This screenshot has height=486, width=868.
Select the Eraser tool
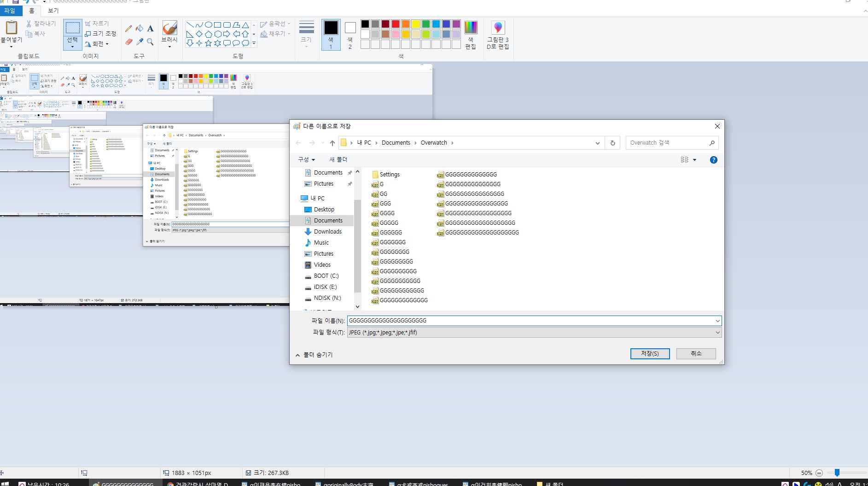coord(128,42)
